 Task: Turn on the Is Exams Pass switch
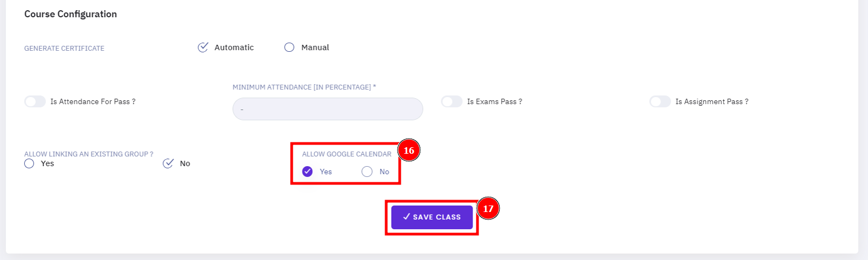(452, 101)
